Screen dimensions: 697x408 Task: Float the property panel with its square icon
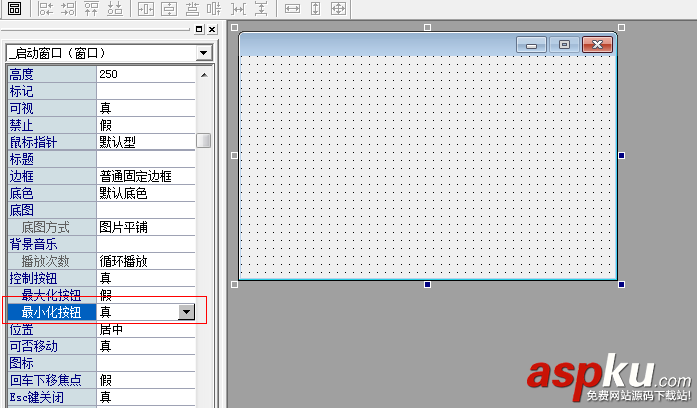click(x=199, y=29)
